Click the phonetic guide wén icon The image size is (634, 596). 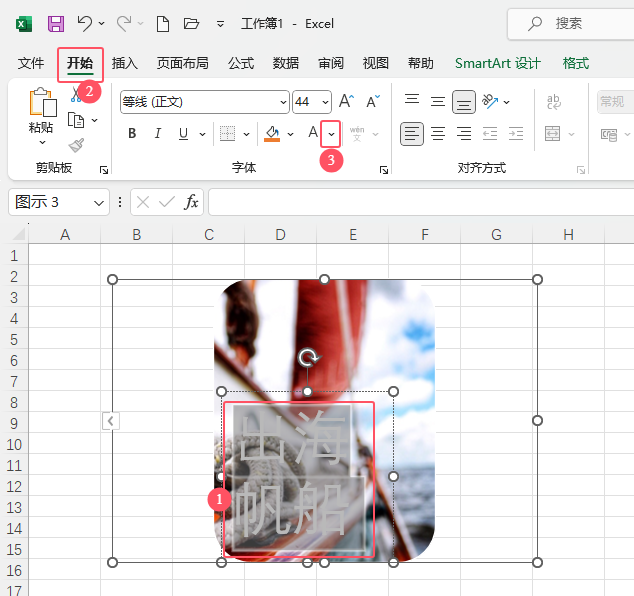coord(357,134)
